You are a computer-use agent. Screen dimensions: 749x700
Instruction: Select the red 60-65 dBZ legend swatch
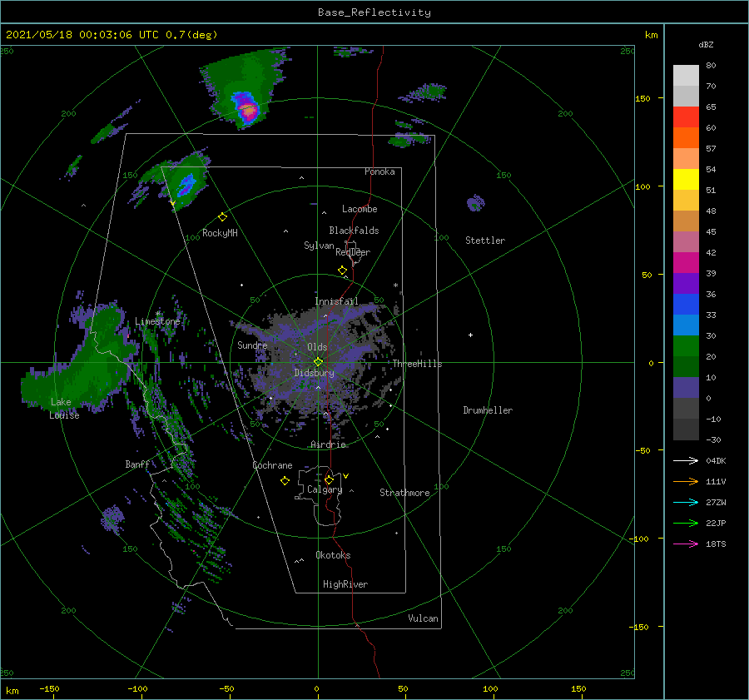[x=686, y=117]
